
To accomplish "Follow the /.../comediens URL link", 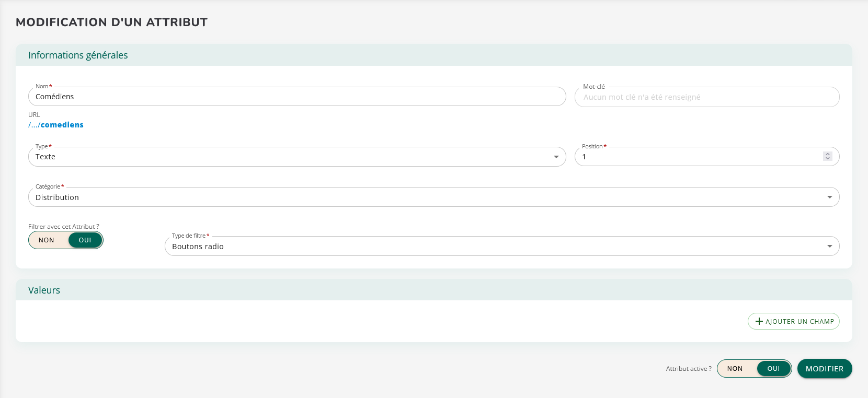I will point(56,125).
